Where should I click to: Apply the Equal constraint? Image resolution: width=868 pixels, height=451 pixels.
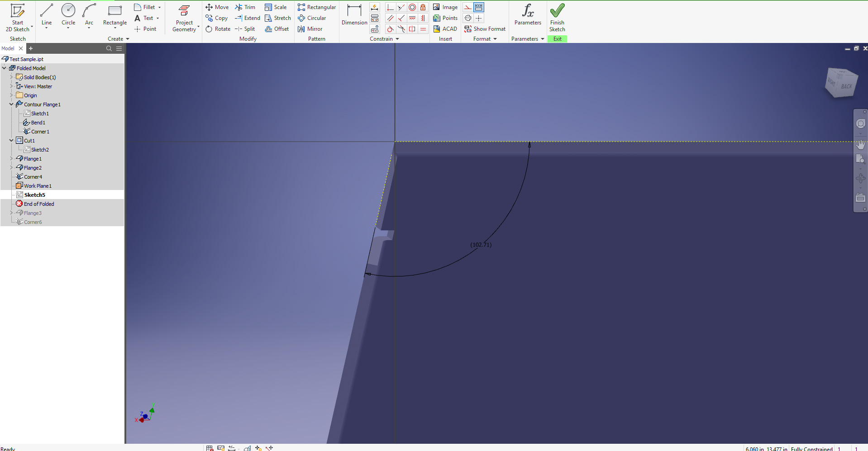pyautogui.click(x=423, y=28)
